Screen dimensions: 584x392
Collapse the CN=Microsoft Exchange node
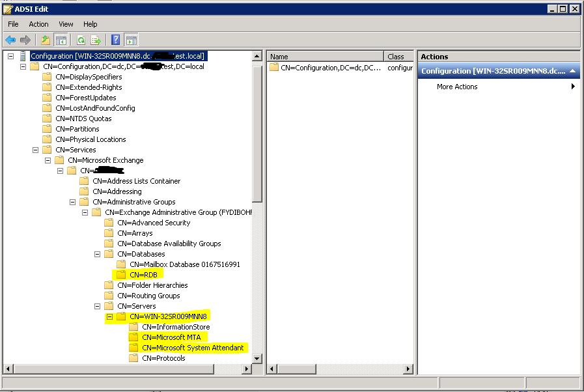[48, 161]
